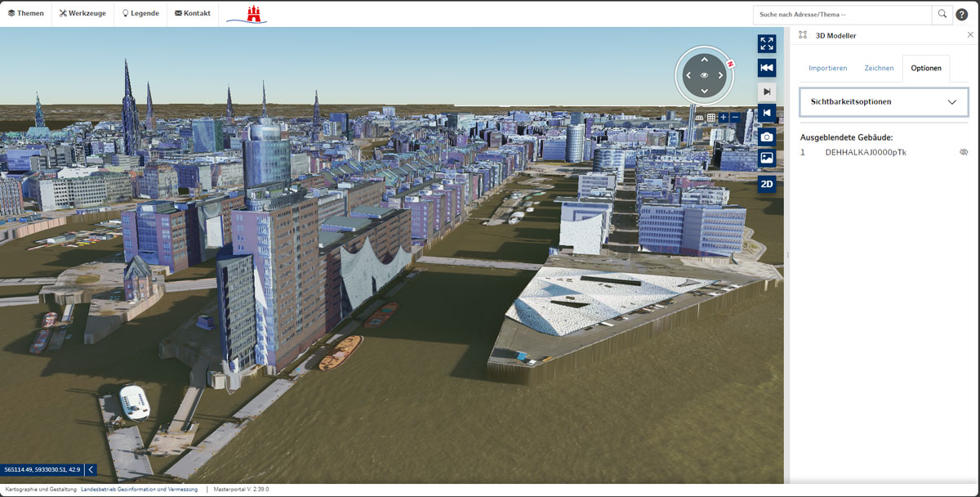Toggle fullscreen map view icon

[x=766, y=43]
